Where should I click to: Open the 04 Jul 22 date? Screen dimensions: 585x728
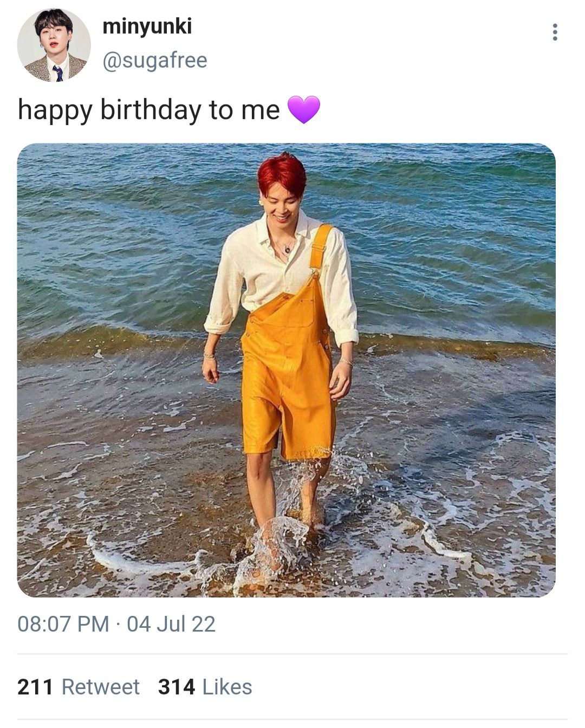[171, 624]
